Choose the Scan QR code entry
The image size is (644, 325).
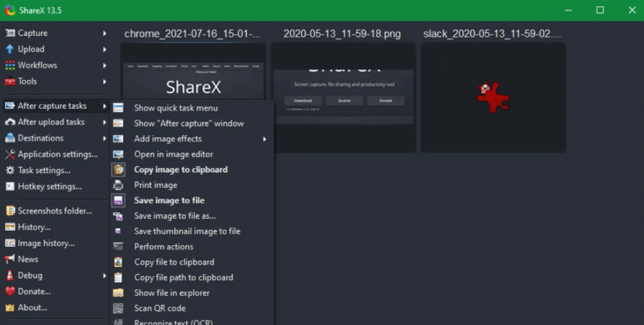point(192,308)
